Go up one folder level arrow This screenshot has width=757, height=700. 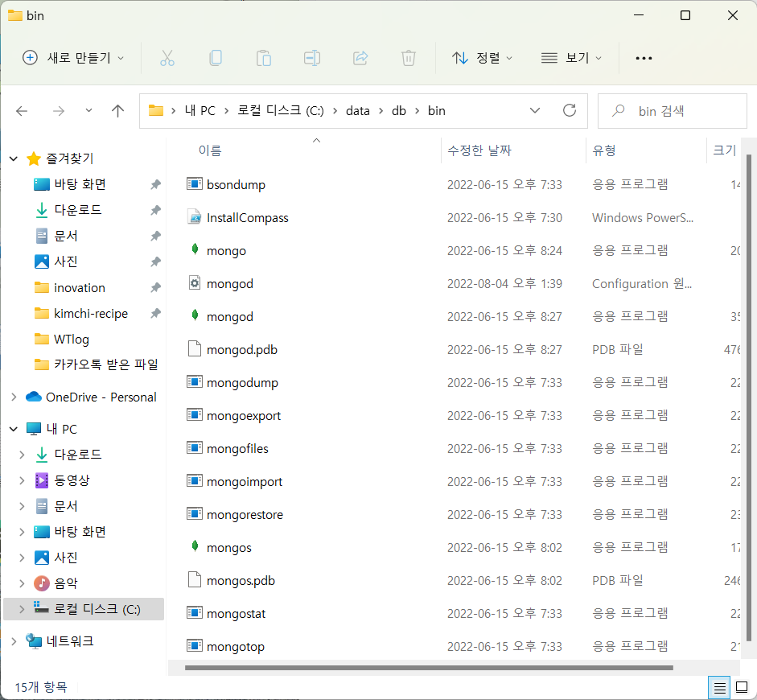(117, 111)
